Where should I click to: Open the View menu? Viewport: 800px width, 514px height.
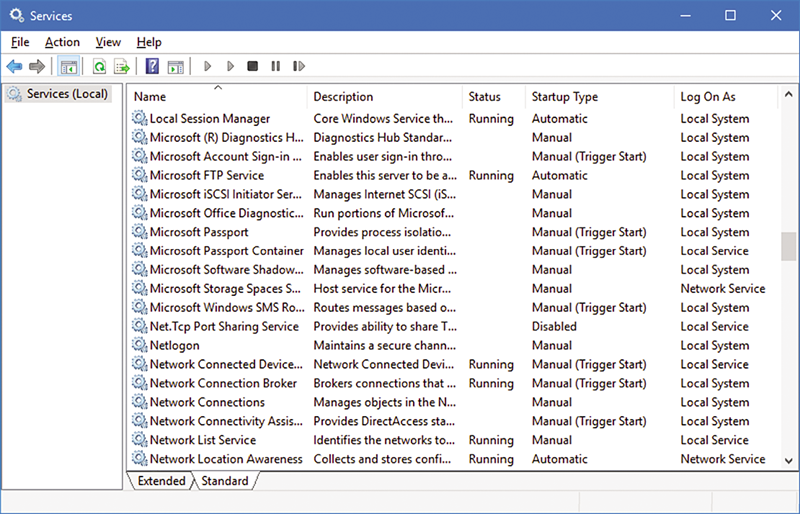point(108,42)
